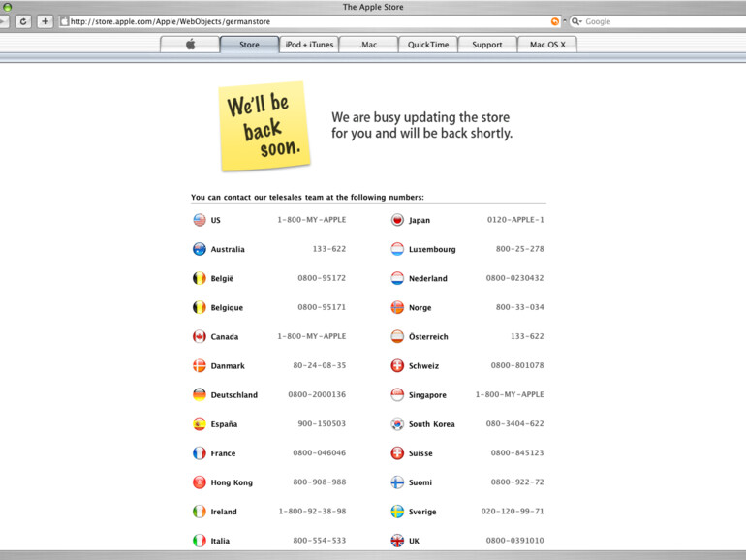Click the UK number 0800-0391010
746x560 pixels.
[514, 540]
